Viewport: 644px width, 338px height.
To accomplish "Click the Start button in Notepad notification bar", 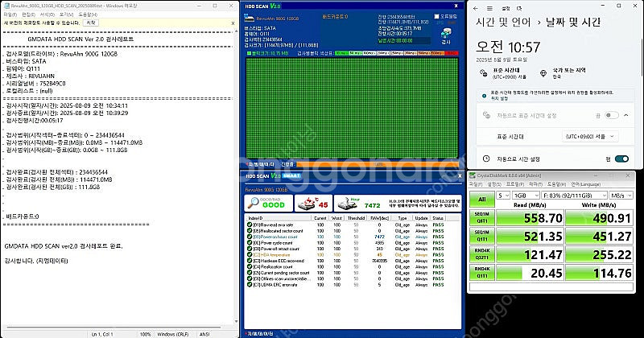I will pyautogui.click(x=91, y=23).
